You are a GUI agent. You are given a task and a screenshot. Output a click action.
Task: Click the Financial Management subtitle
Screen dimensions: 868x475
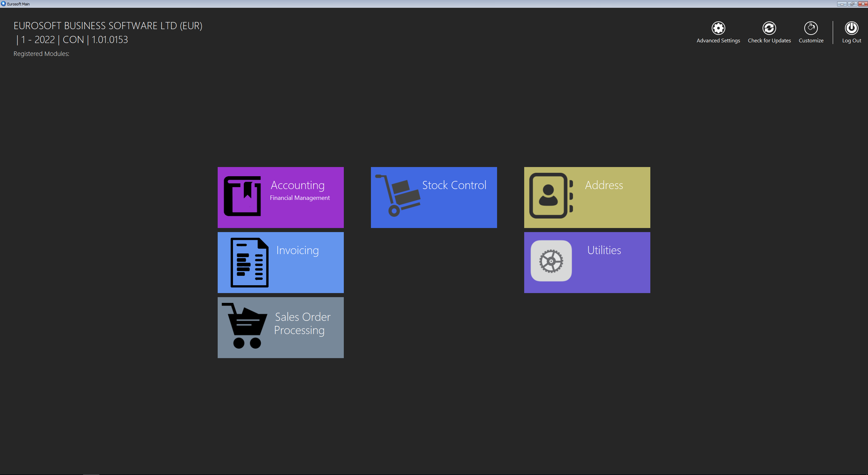click(300, 198)
